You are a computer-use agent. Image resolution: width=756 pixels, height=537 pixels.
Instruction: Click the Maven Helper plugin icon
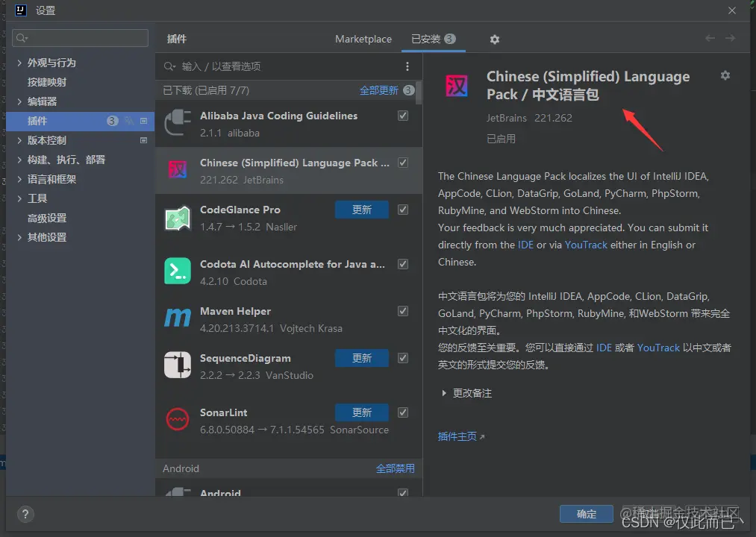pos(178,318)
